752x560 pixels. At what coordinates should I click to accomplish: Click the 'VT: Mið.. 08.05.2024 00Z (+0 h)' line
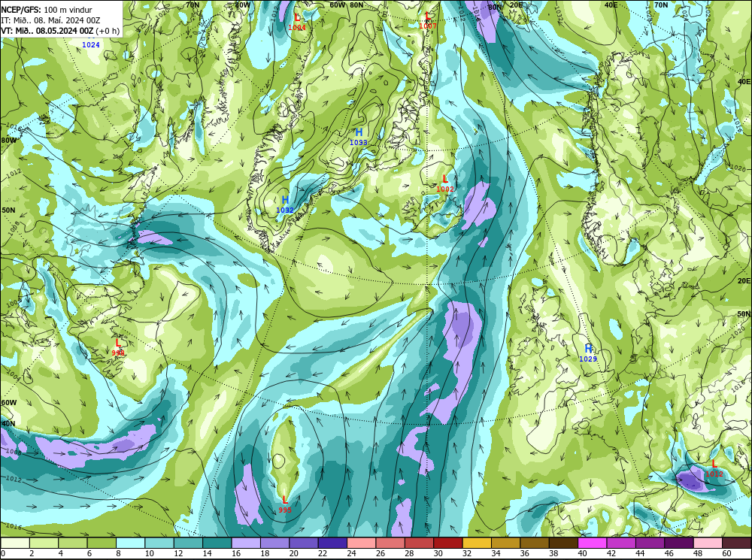(60, 31)
